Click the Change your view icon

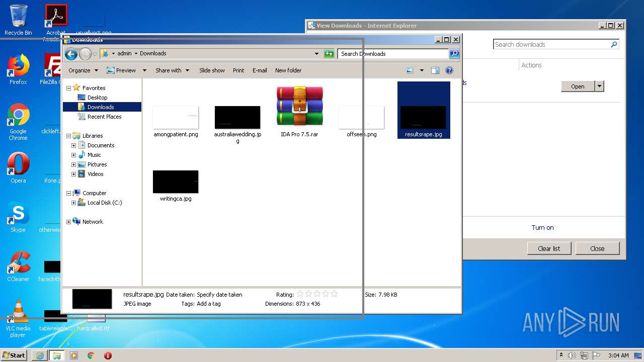click(410, 70)
